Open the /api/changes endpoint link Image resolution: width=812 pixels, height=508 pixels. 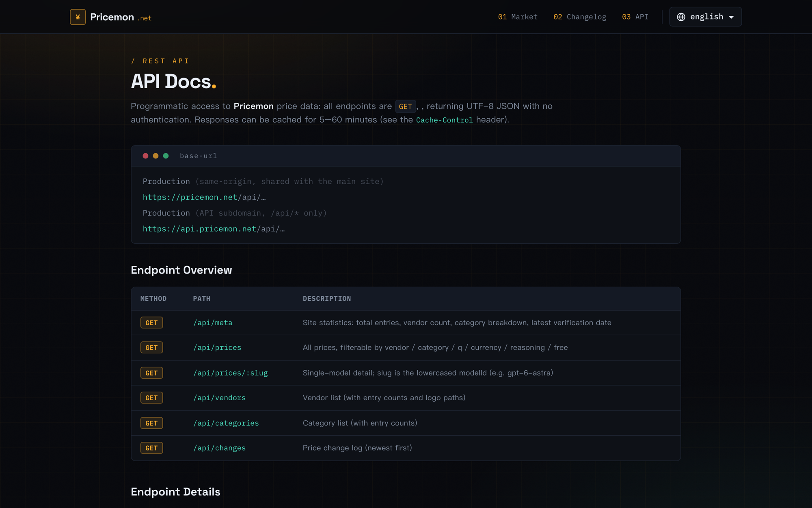tap(219, 448)
